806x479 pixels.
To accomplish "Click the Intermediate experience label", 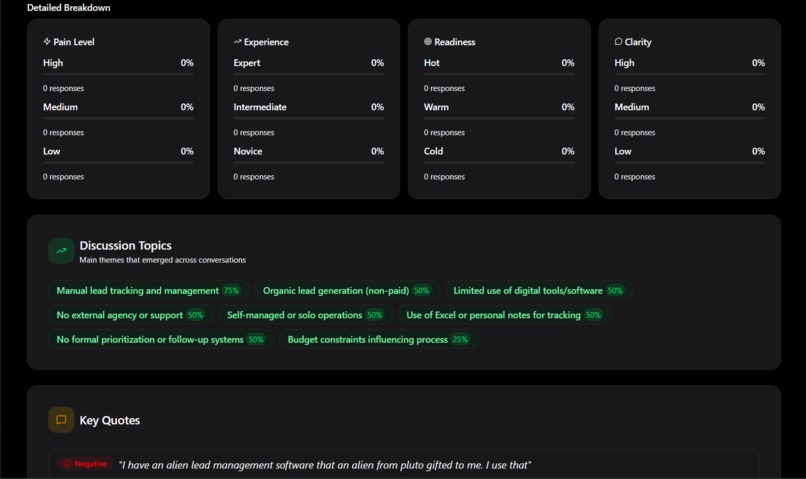I will coord(260,107).
